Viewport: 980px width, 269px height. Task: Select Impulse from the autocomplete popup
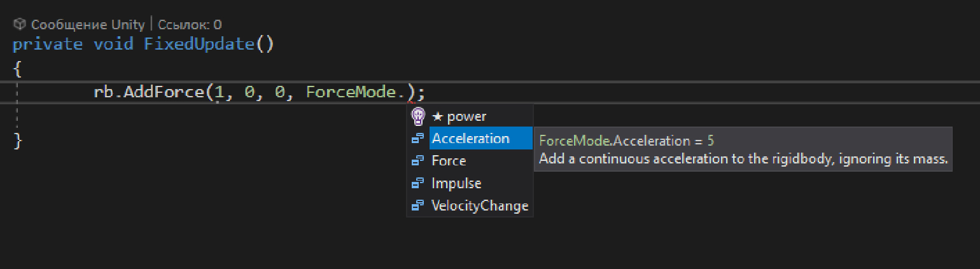(456, 184)
